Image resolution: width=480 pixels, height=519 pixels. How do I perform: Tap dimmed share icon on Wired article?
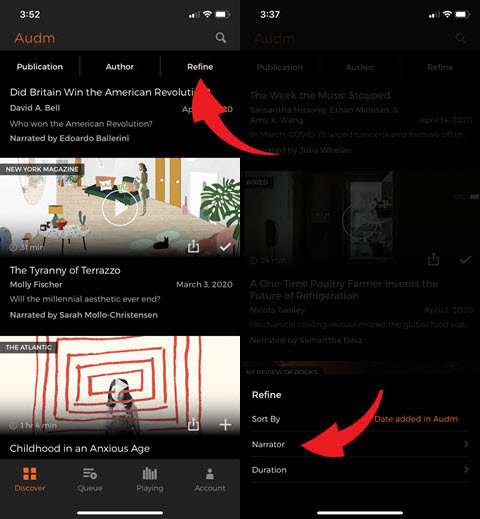(433, 259)
